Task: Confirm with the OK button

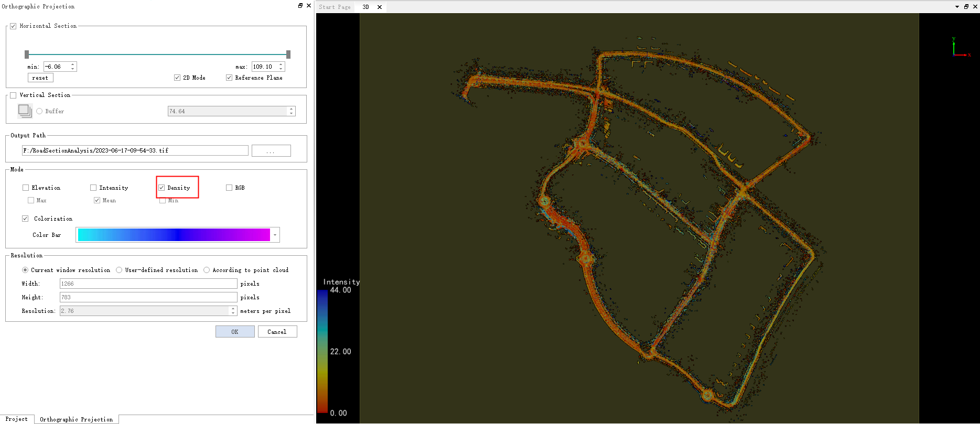Action: coord(235,332)
